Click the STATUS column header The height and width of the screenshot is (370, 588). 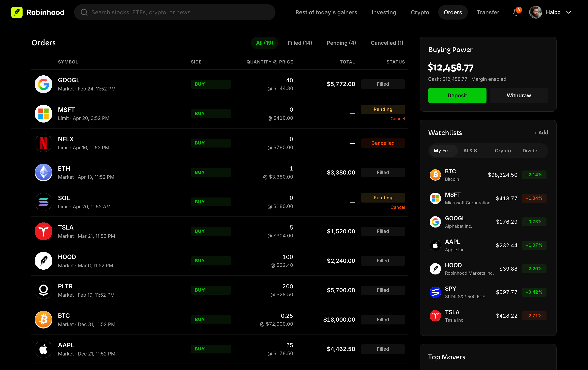[395, 62]
